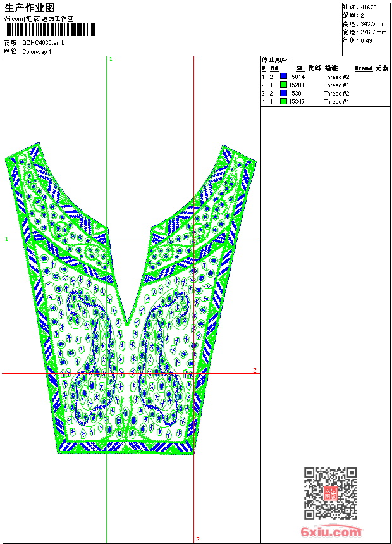392x544 pixels.
Task: Click the 描述 column header
Action: tap(331, 68)
